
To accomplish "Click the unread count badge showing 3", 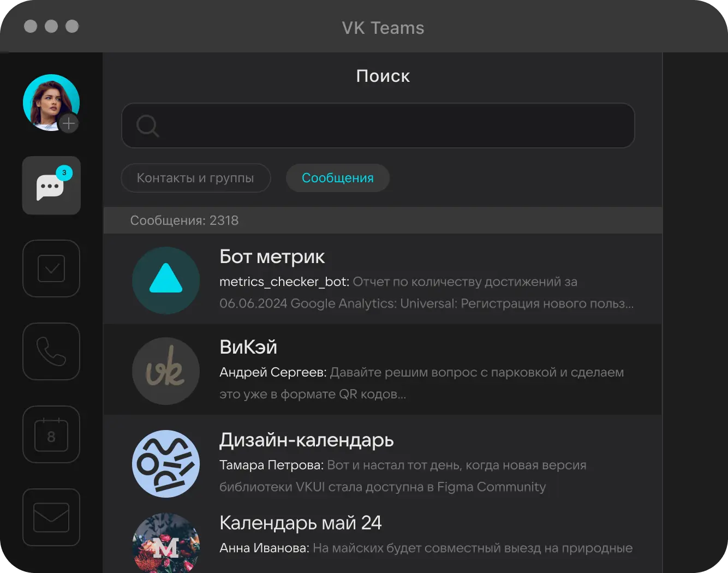I will click(x=64, y=172).
